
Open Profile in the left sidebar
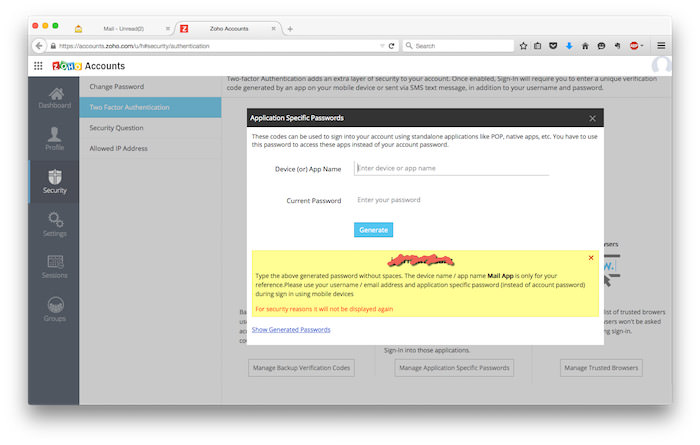point(54,138)
